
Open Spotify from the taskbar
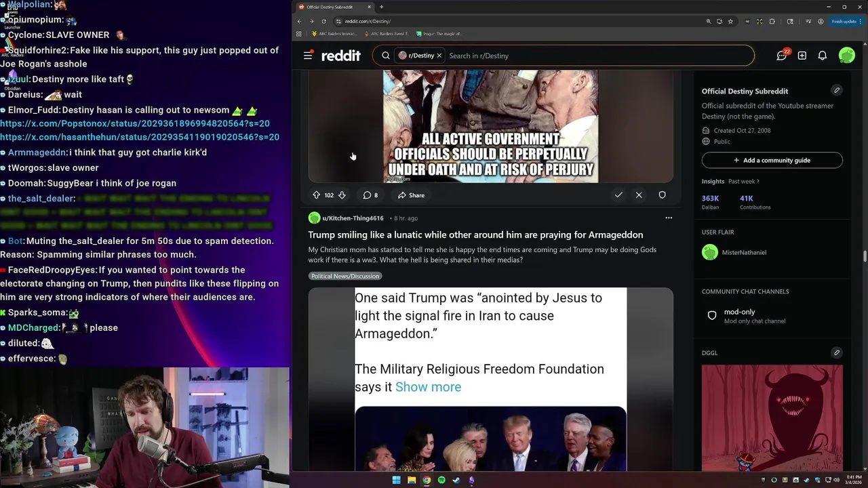pyautogui.click(x=441, y=480)
